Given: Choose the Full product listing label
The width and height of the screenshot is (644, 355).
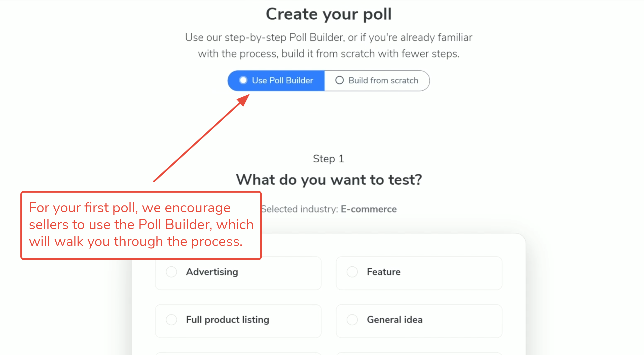Looking at the screenshot, I should [x=228, y=320].
